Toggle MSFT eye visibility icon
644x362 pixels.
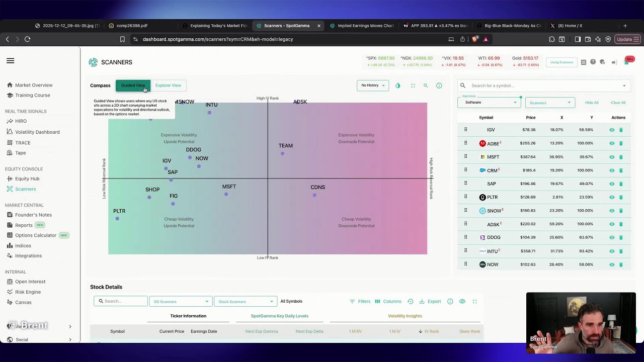click(612, 157)
